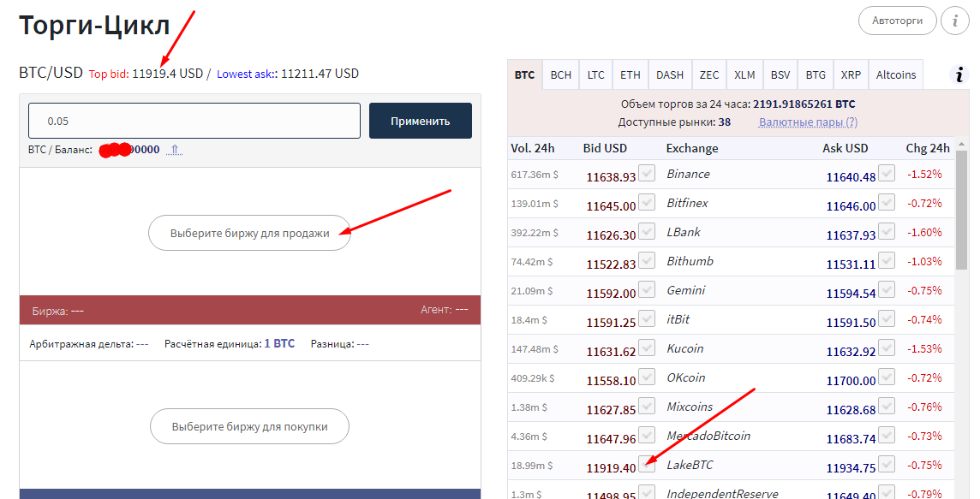
Task: Focus the BTC amount input field
Action: (x=194, y=121)
